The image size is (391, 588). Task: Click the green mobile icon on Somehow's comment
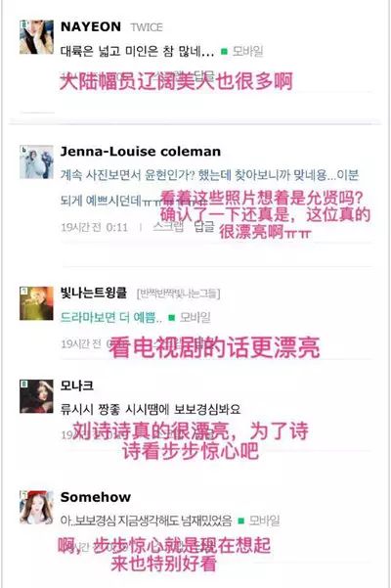tap(241, 520)
